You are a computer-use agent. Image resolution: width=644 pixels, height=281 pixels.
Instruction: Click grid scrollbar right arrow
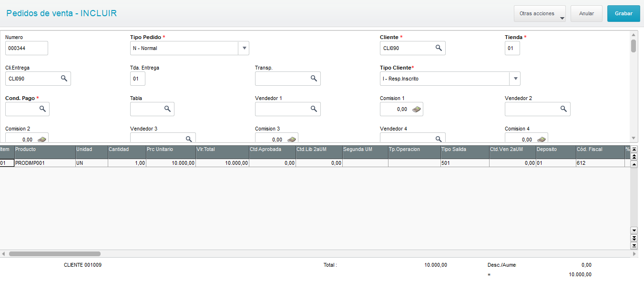[634, 254]
